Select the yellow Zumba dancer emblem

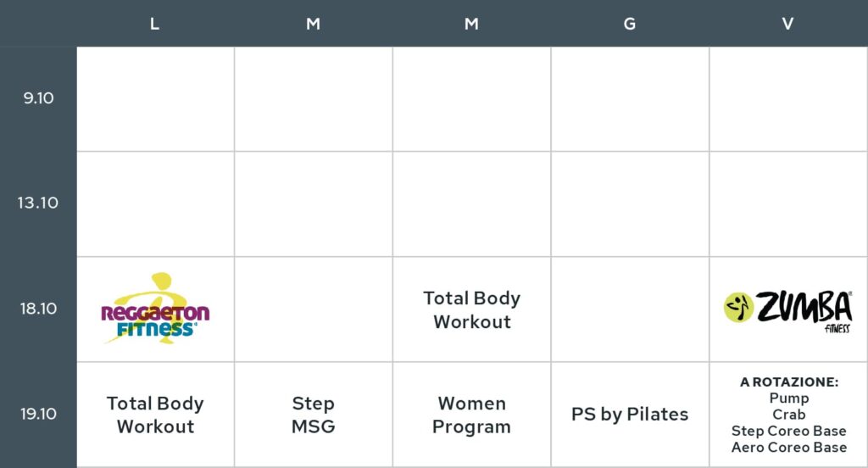[x=738, y=307]
